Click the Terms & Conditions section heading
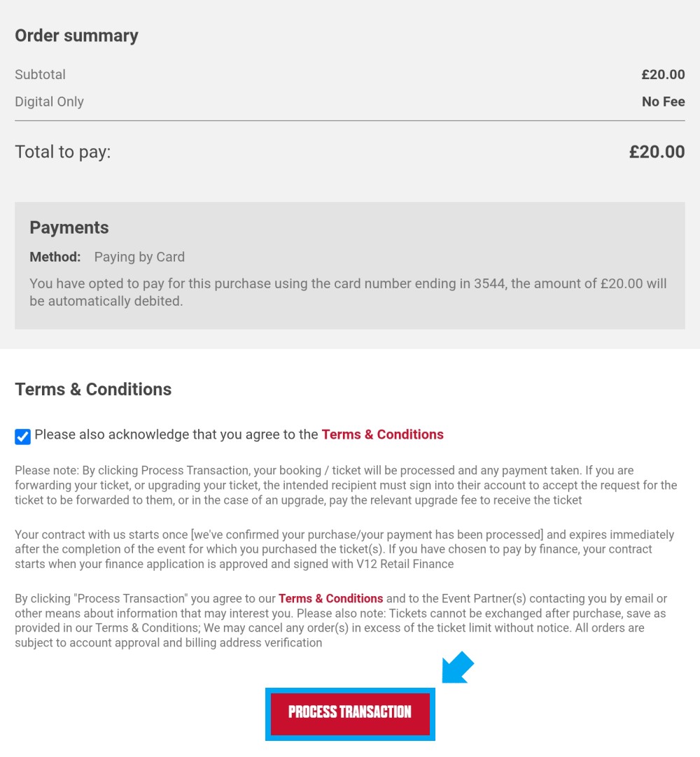Image resolution: width=700 pixels, height=757 pixels. pyautogui.click(x=93, y=389)
